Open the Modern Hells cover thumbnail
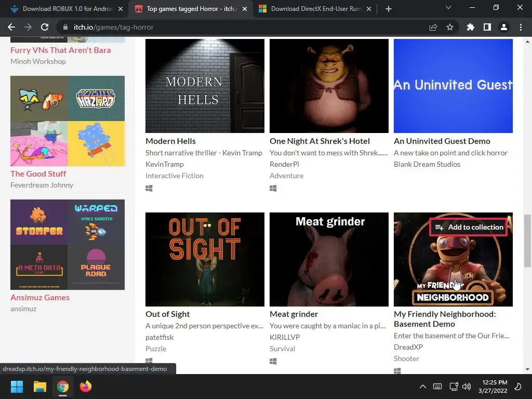Image resolution: width=532 pixels, height=399 pixels. [205, 86]
